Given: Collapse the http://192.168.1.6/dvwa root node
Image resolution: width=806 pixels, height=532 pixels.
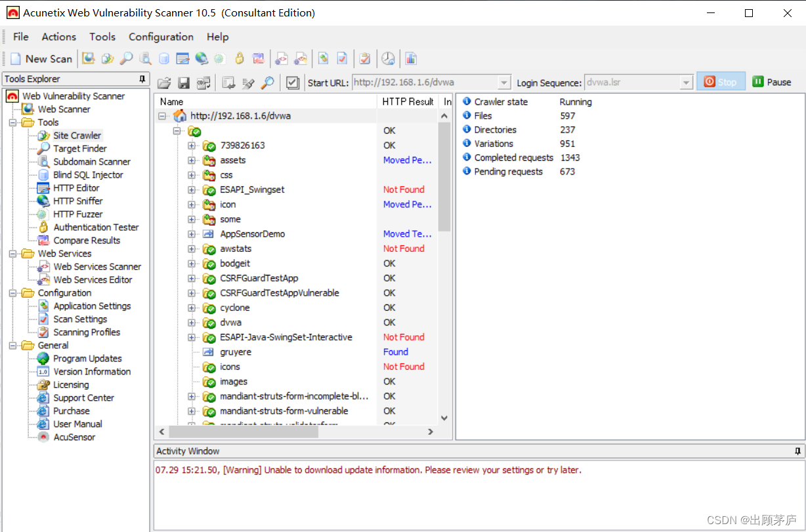Looking at the screenshot, I should pyautogui.click(x=162, y=116).
